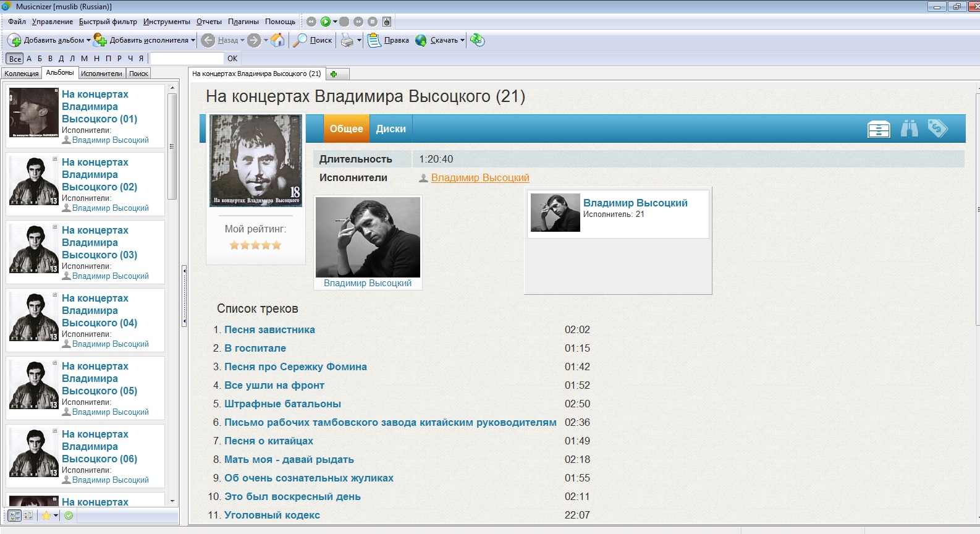Go to the Home page icon
Image resolution: width=980 pixels, height=534 pixels.
279,40
